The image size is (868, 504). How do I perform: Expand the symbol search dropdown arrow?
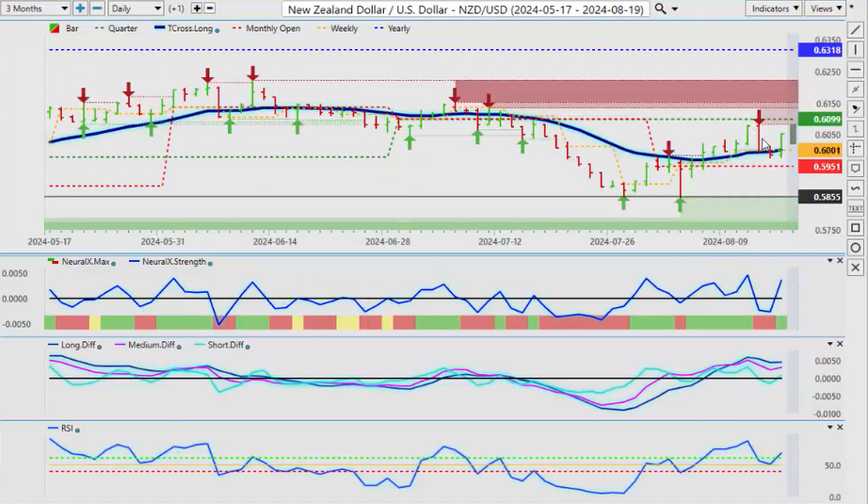click(676, 8)
